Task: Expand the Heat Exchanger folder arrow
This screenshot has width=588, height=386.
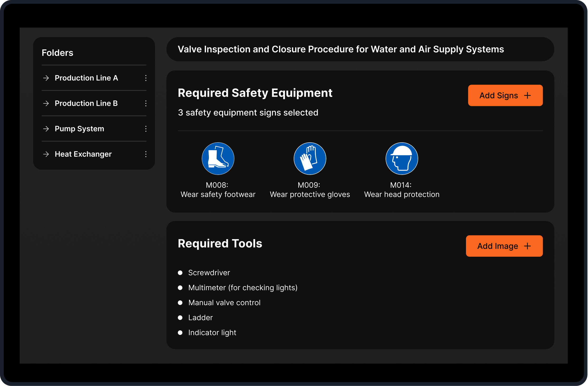Action: tap(46, 154)
